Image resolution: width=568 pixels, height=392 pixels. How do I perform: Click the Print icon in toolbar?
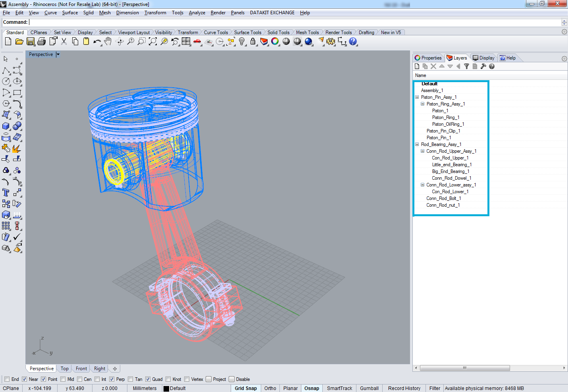41,41
